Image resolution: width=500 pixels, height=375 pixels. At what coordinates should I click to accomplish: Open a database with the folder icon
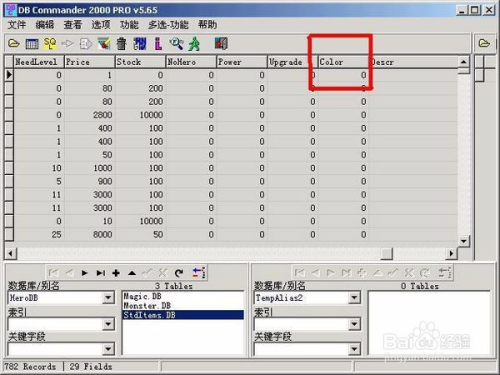coord(14,44)
